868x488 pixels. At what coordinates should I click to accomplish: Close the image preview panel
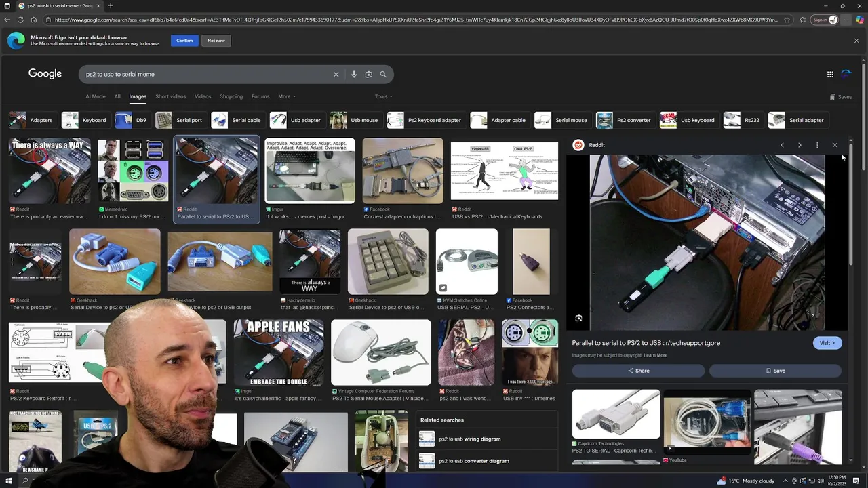coord(835,145)
